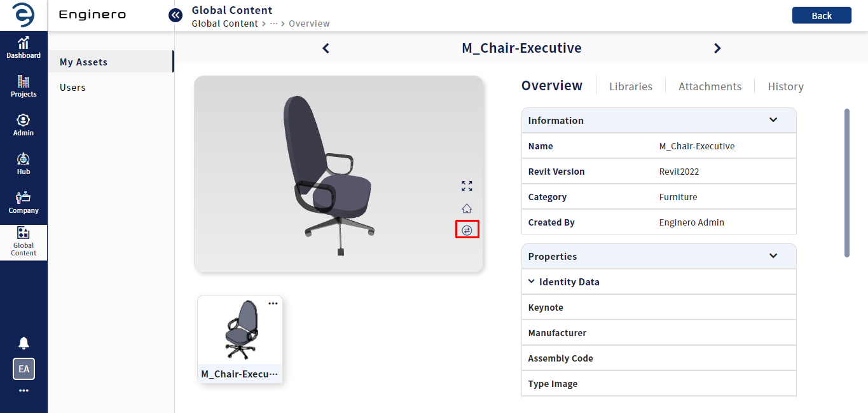Open the thumbnail's three-dot options menu
868x413 pixels.
[273, 303]
